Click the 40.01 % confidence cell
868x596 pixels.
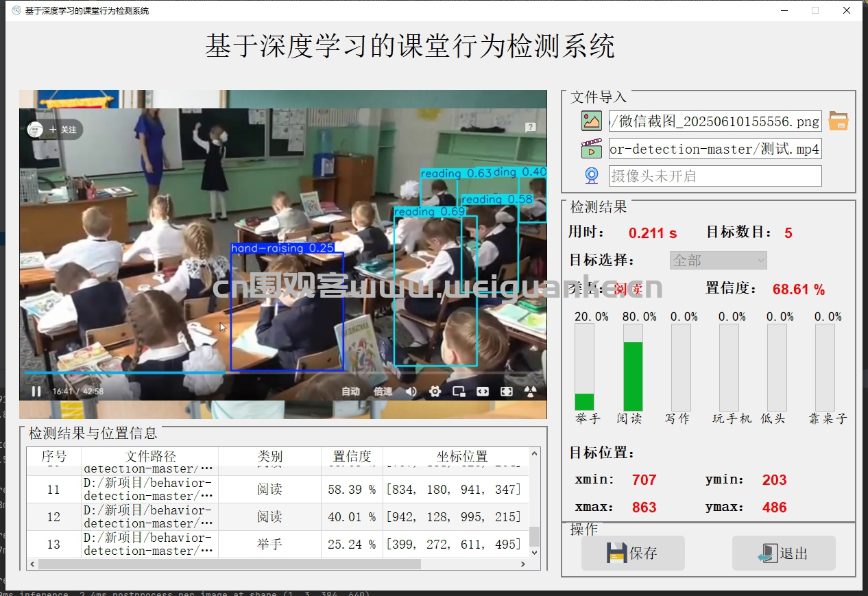click(x=352, y=517)
